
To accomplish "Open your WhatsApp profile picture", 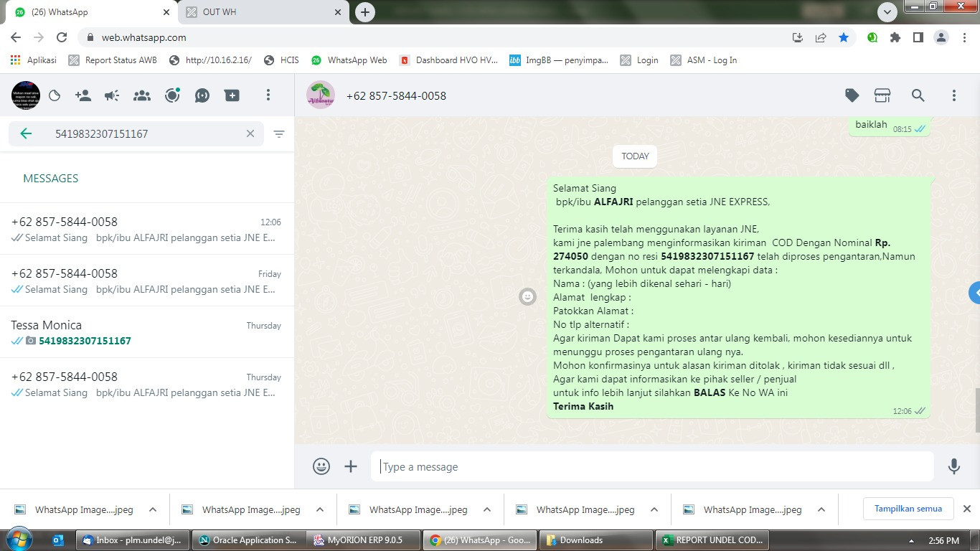I will (26, 95).
